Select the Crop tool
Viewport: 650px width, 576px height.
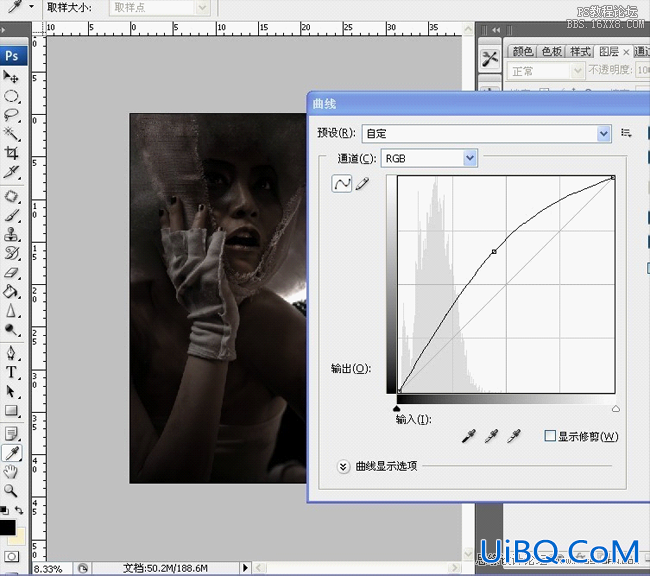click(x=11, y=153)
